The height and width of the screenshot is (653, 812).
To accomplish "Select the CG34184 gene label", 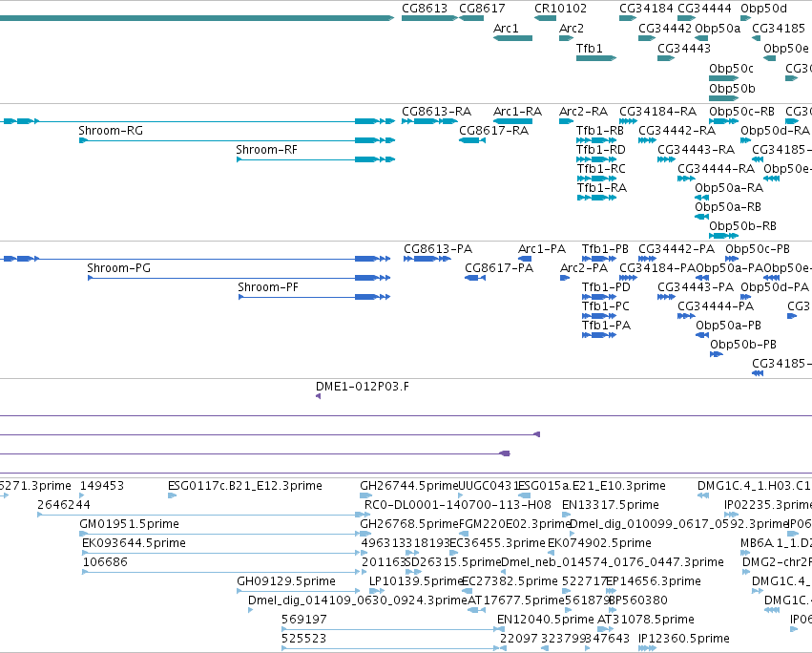I will tap(646, 9).
